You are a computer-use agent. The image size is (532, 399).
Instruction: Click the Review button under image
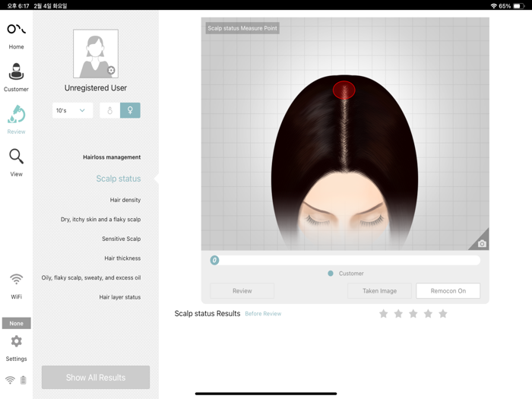pyautogui.click(x=242, y=291)
